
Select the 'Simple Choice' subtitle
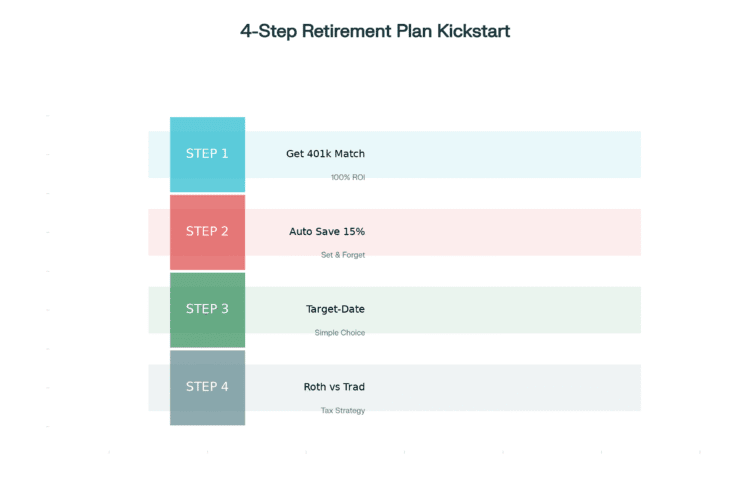click(340, 333)
